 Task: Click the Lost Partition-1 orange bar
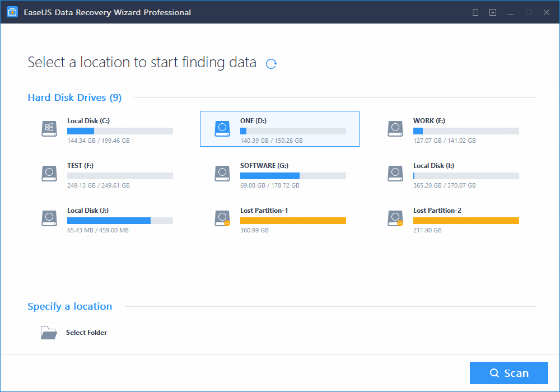point(293,221)
